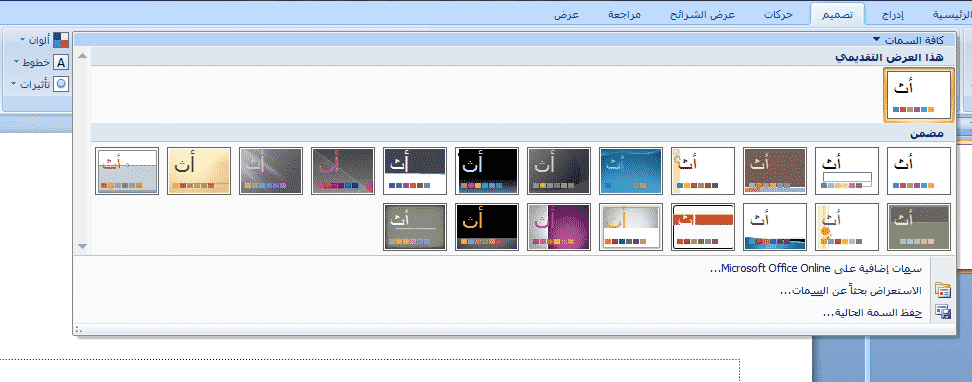Apply the navy-top white-bottom theme
The width and height of the screenshot is (972, 382).
coord(415,171)
